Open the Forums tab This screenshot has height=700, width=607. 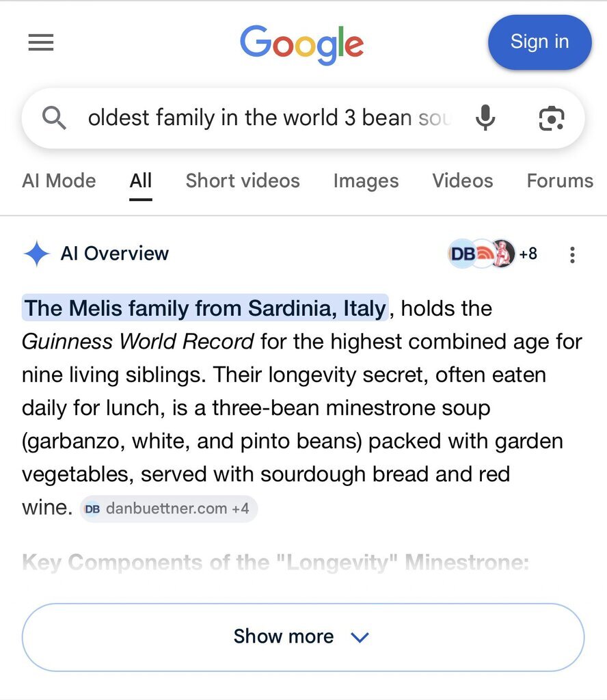pos(559,180)
